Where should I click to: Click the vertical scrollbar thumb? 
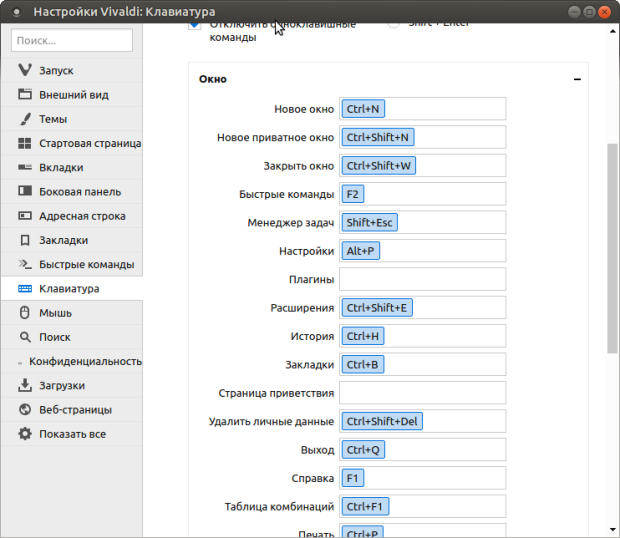612,245
